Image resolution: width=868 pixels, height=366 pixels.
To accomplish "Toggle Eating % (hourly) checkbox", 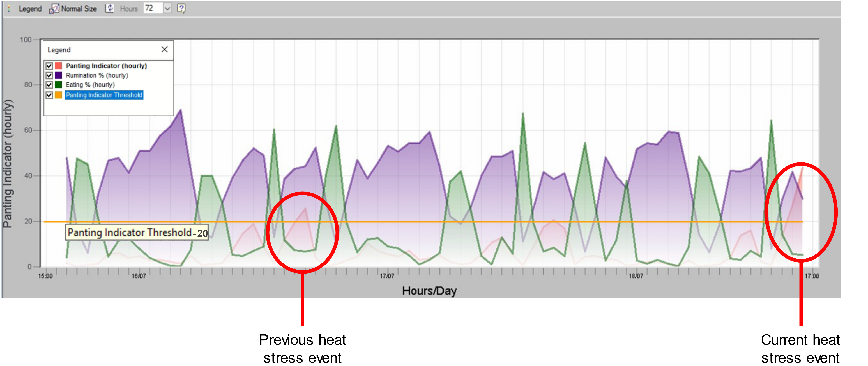I will pyautogui.click(x=50, y=85).
